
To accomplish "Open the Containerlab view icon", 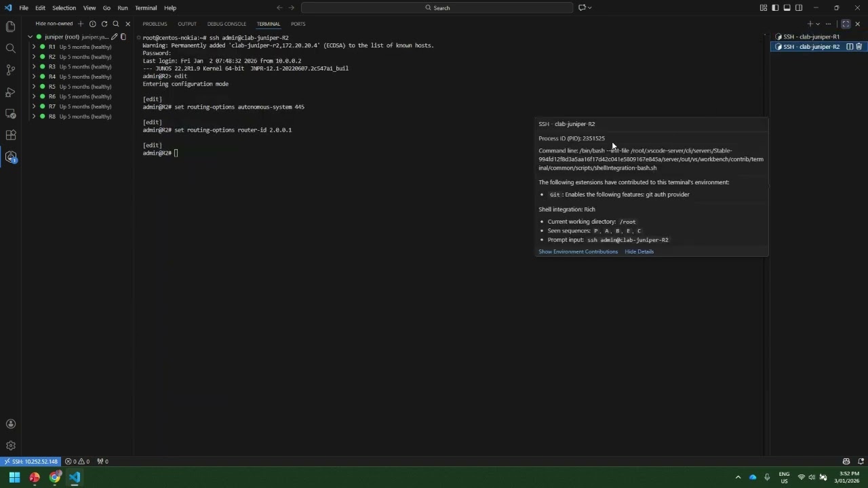I will click(x=11, y=157).
